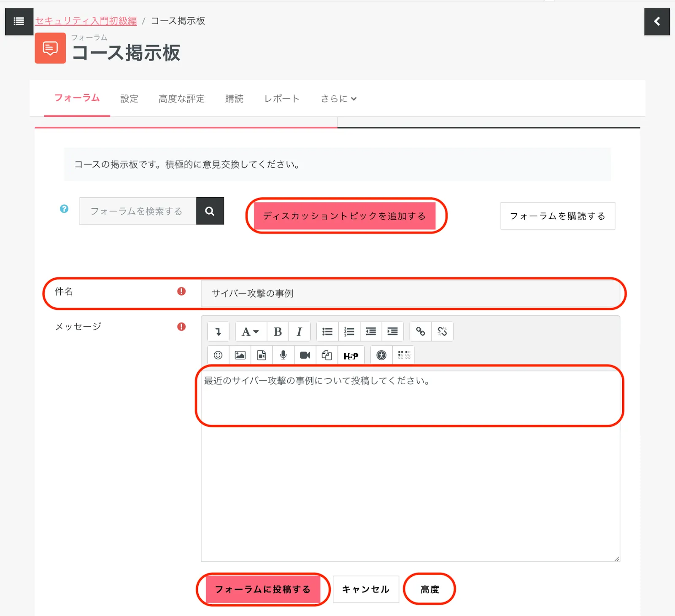Record audio with the microphone icon
This screenshot has height=616, width=675.
pyautogui.click(x=283, y=355)
